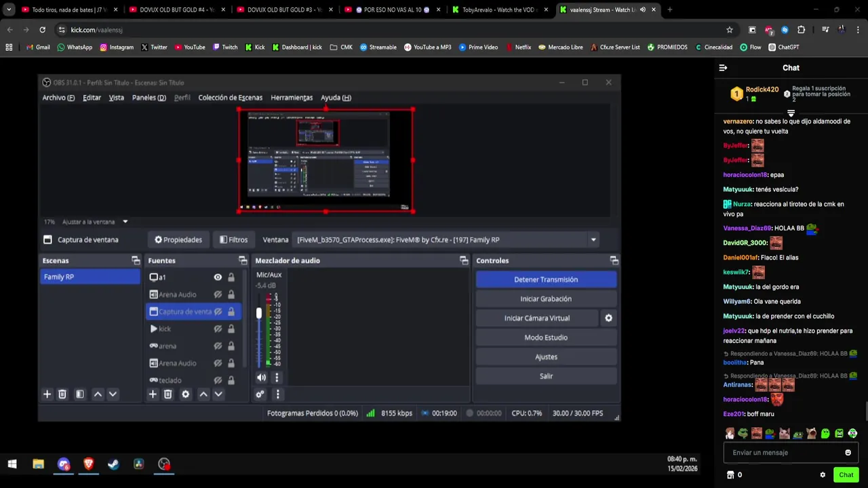Click the Mic/Aux volume slider handle
Image resolution: width=868 pixels, height=488 pixels.
coord(258,313)
